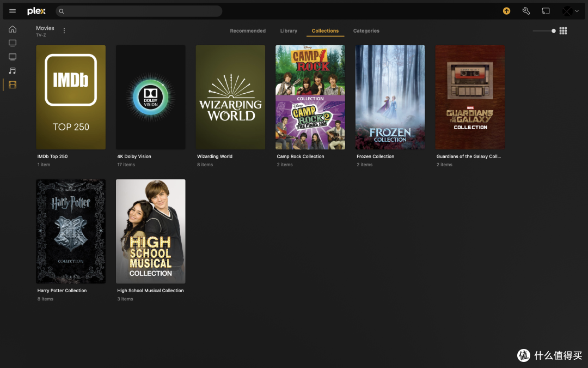The image size is (588, 368).
Task: Toggle the grid view layout icon
Action: click(x=563, y=31)
